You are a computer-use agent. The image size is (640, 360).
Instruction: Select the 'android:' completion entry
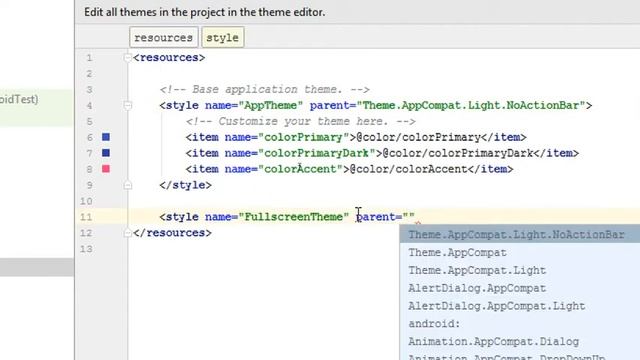(520, 324)
